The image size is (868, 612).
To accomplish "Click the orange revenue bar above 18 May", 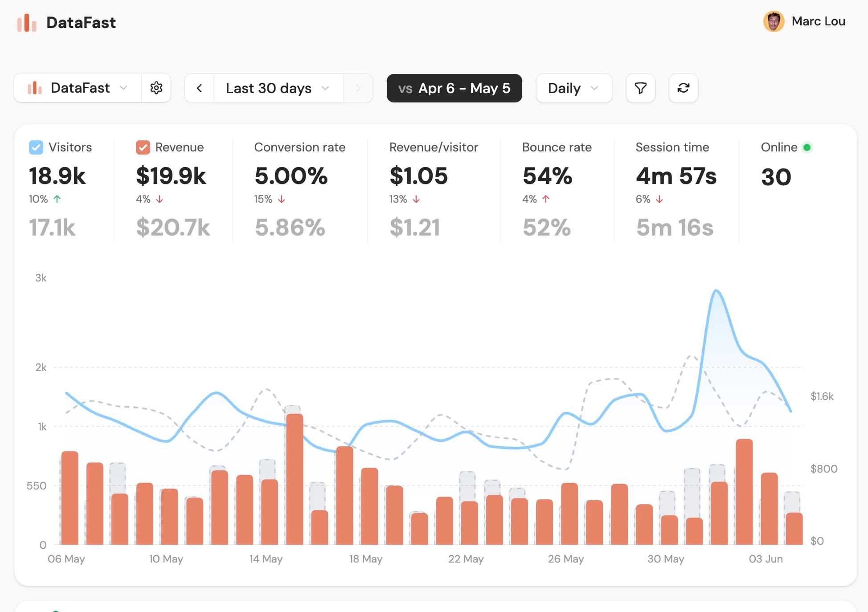I will (369, 506).
